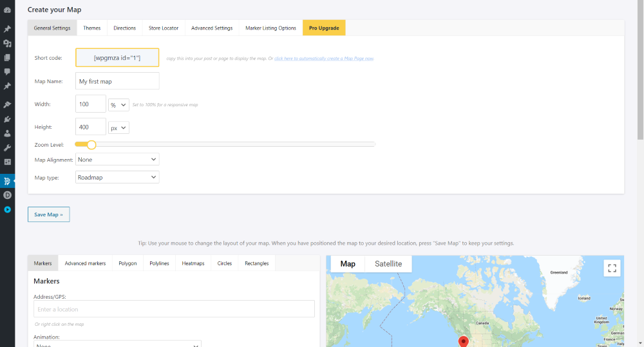Open the Media library sidebar icon
This screenshot has height=347, width=644.
7,43
